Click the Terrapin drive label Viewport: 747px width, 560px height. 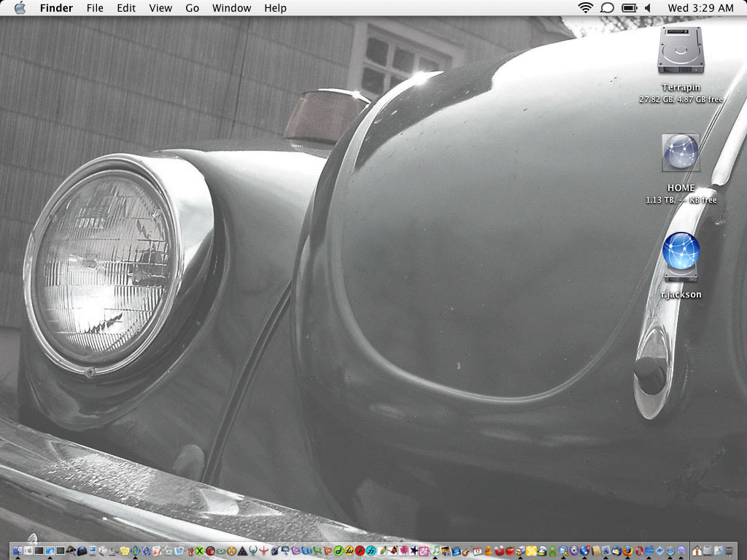[x=681, y=87]
